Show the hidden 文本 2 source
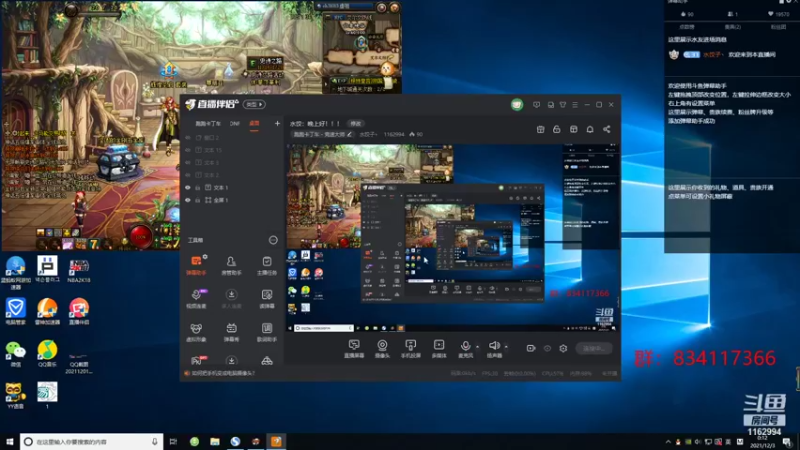Screen dimensions: 800x450 point(188,175)
